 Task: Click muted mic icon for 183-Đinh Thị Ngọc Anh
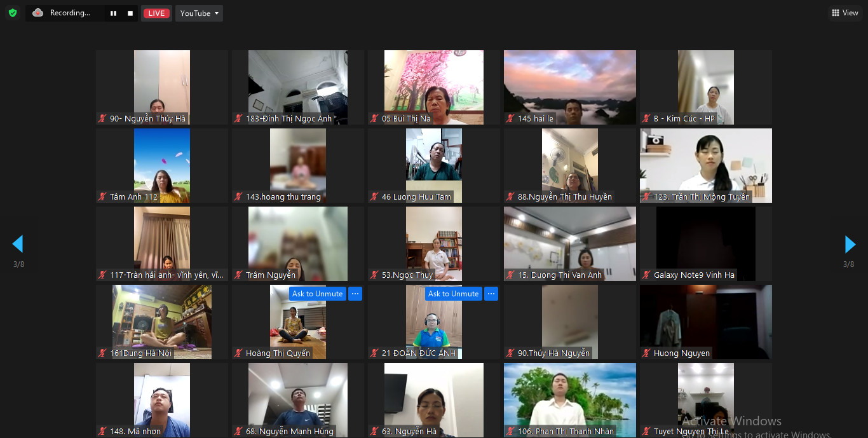pos(238,119)
